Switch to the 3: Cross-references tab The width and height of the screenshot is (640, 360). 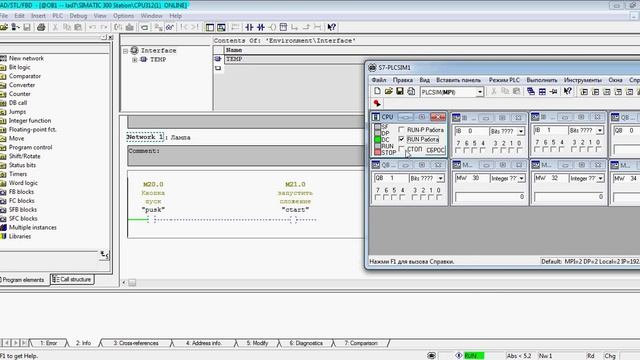(x=136, y=343)
